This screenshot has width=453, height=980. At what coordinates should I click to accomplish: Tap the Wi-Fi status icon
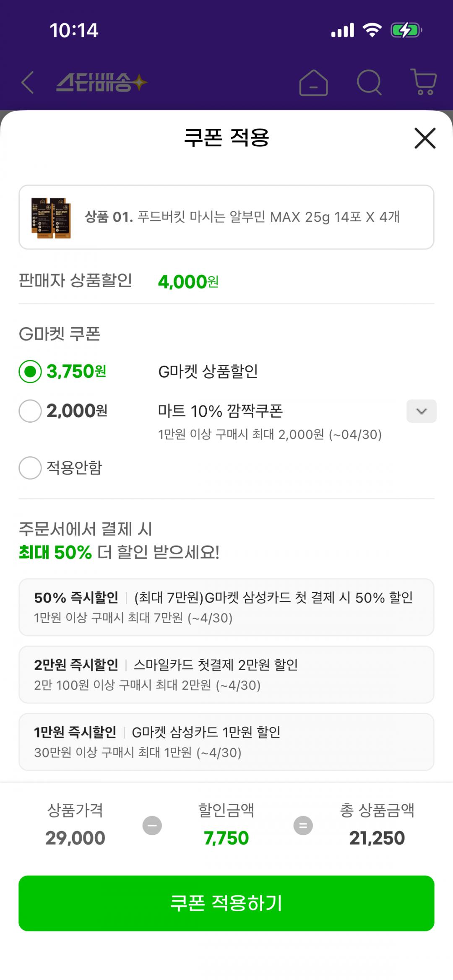click(x=372, y=30)
